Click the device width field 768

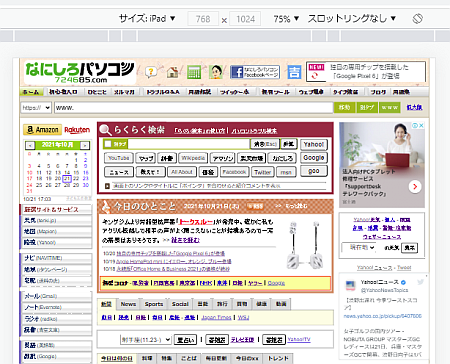click(x=203, y=19)
